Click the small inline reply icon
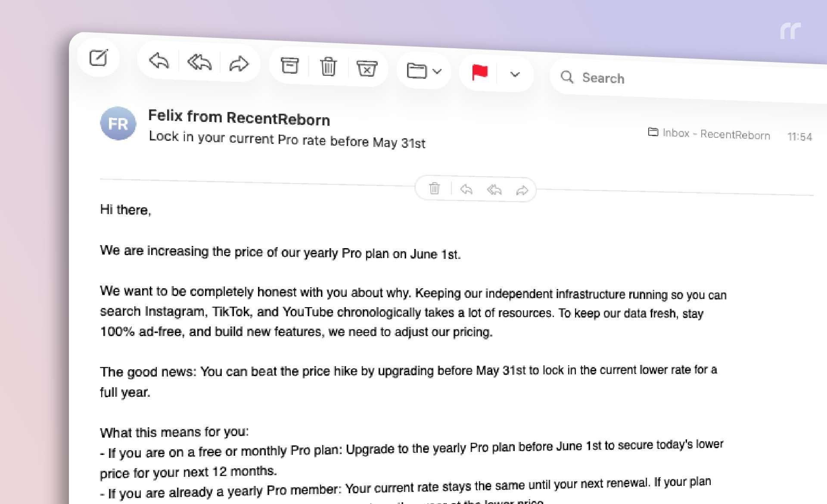827x504 pixels. [466, 189]
